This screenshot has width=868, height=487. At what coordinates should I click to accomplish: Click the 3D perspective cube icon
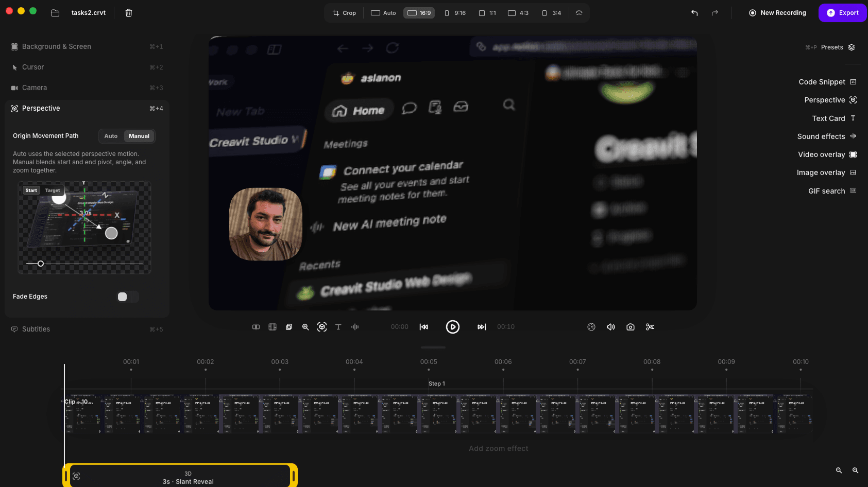coord(322,327)
